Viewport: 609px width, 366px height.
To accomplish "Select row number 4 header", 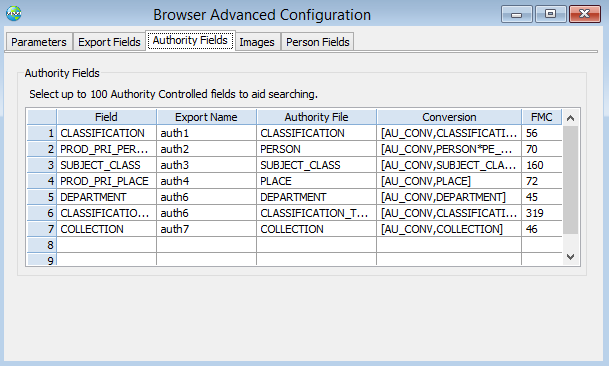I will coord(42,181).
